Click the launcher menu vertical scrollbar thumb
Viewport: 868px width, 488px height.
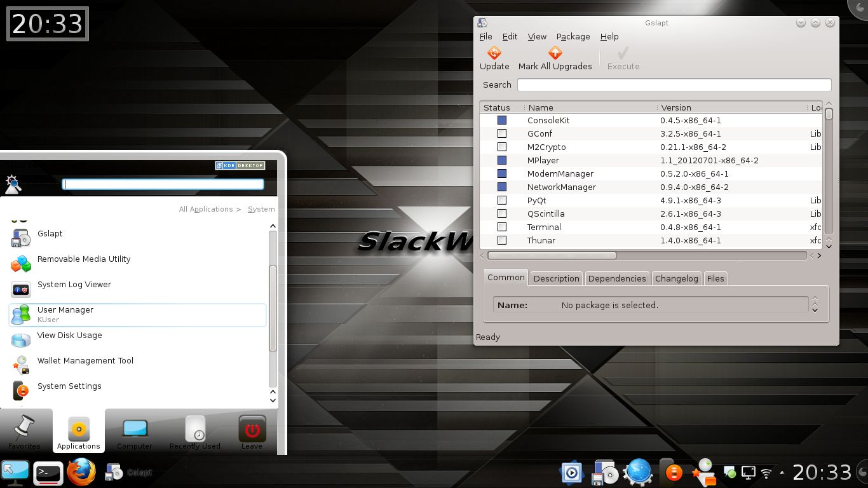[x=273, y=308]
